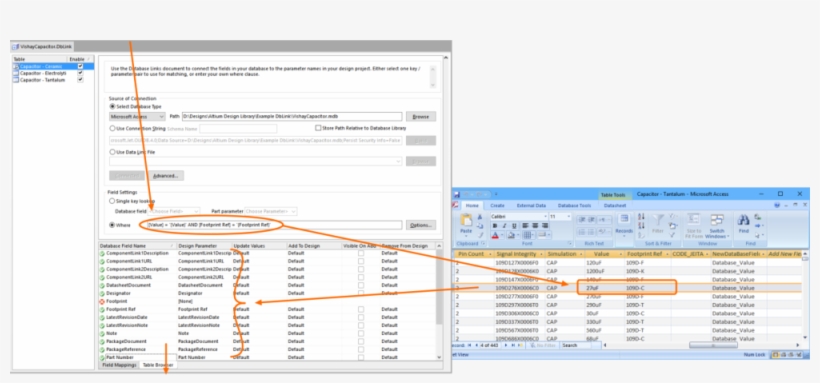Switch to the Table Browser tab
This screenshot has height=383, width=820.
(158, 365)
